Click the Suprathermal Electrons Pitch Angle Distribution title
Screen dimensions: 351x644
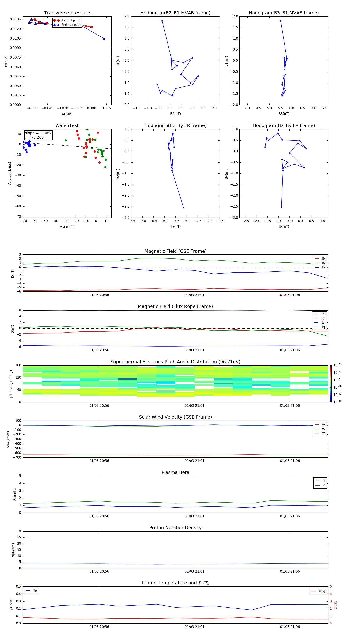(175, 362)
